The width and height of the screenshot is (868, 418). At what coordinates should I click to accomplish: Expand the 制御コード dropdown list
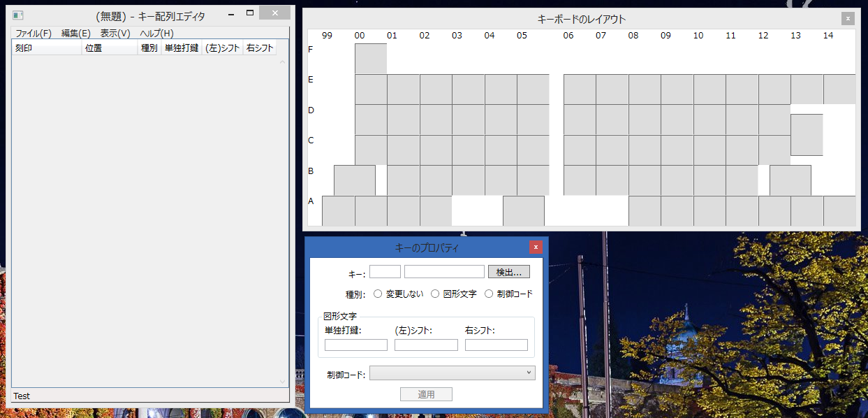tap(528, 374)
